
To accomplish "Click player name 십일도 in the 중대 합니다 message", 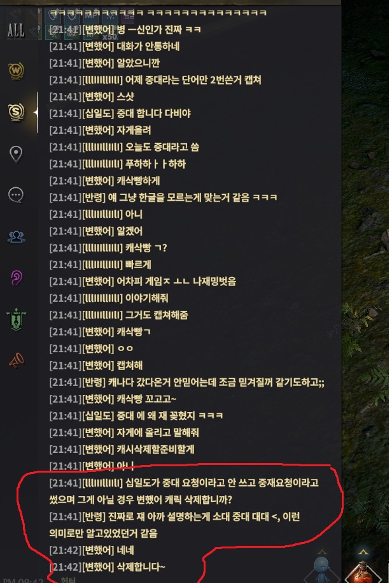I will coord(98,113).
